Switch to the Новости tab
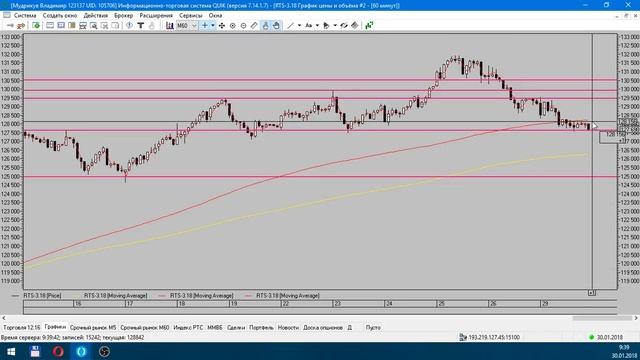This screenshot has width=640, height=360. pos(288,328)
